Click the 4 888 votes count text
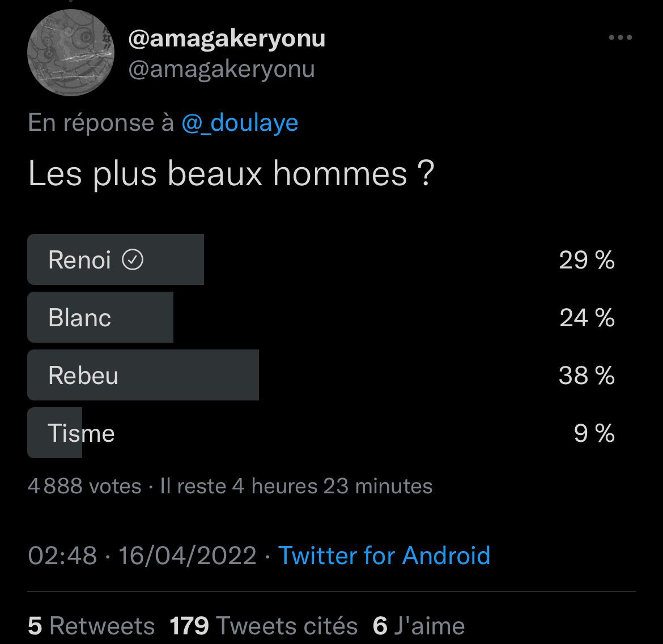Screen dimensions: 663x644 point(84,486)
